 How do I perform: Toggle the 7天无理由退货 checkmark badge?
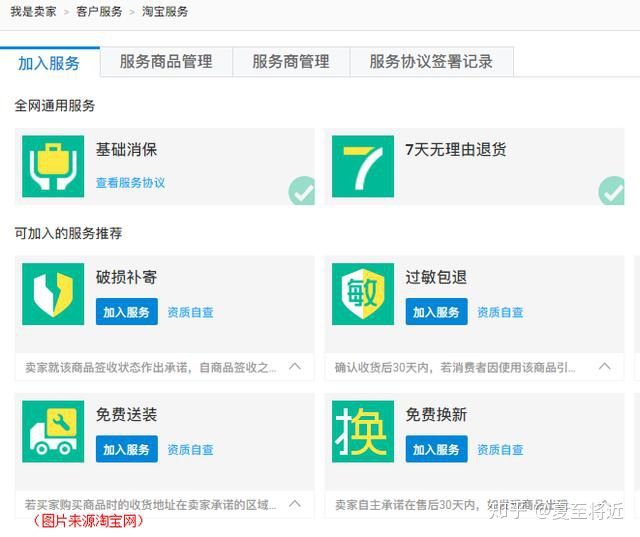[611, 190]
